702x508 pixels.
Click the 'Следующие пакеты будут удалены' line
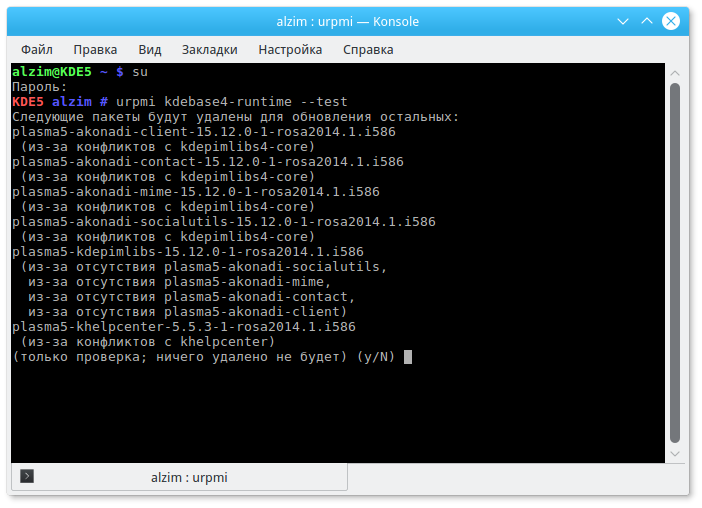(x=235, y=117)
